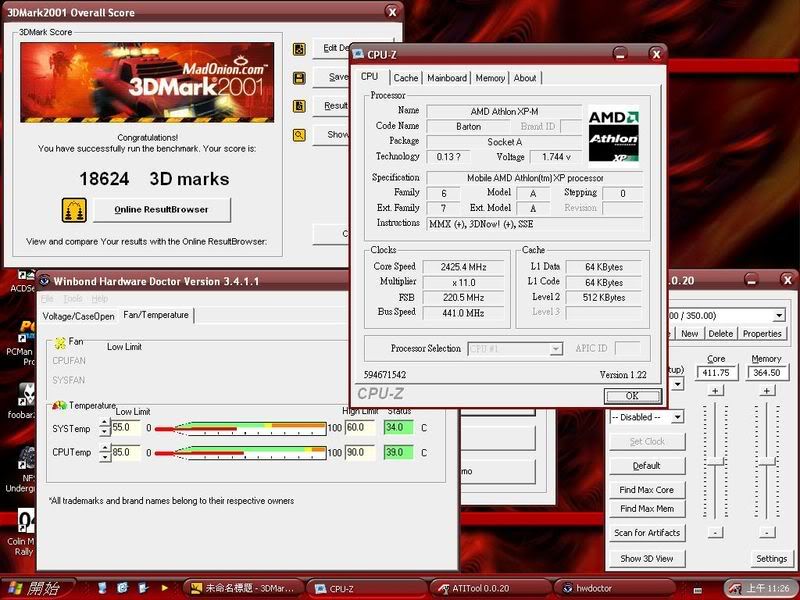Image resolution: width=800 pixels, height=600 pixels.
Task: Click the system tray icon beside the clock
Action: [x=734, y=588]
